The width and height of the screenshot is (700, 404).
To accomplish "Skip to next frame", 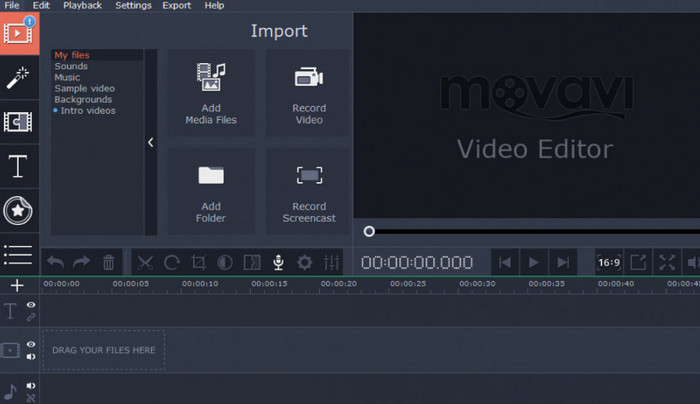I will pyautogui.click(x=563, y=262).
